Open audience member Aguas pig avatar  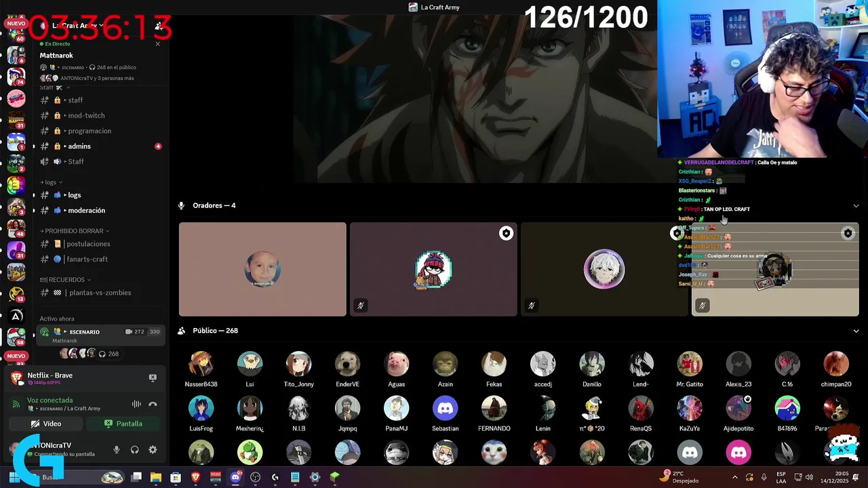point(396,364)
